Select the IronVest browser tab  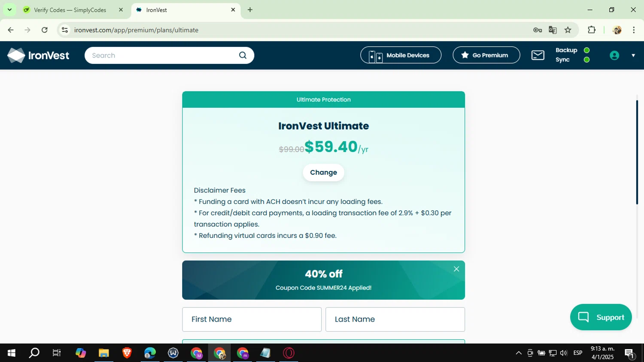(185, 10)
